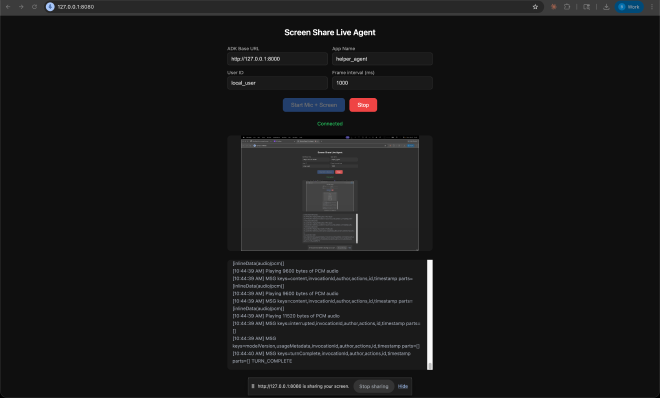Viewport: 660px width, 398px height.
Task: Click the Start Mic + Screen button
Action: point(314,105)
